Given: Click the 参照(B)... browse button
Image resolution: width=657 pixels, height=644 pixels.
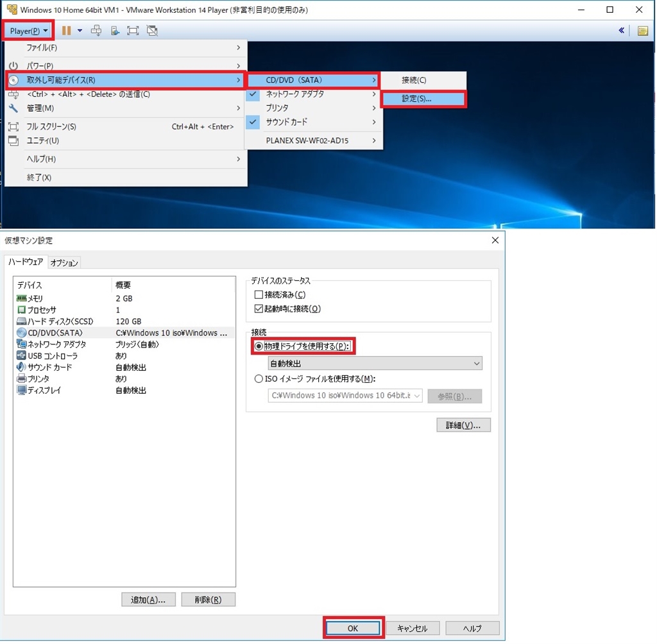Looking at the screenshot, I should click(x=455, y=396).
